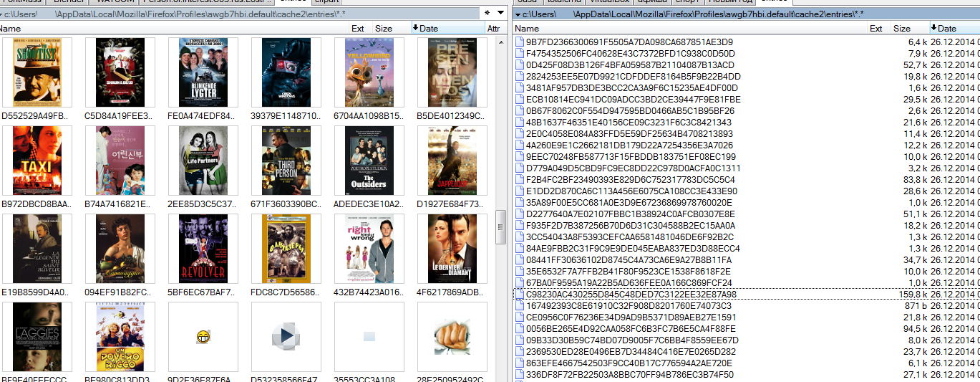Select file name 09B33D30B59C74BD07D9005F7C6BB4F8559EE67D

pyautogui.click(x=632, y=340)
